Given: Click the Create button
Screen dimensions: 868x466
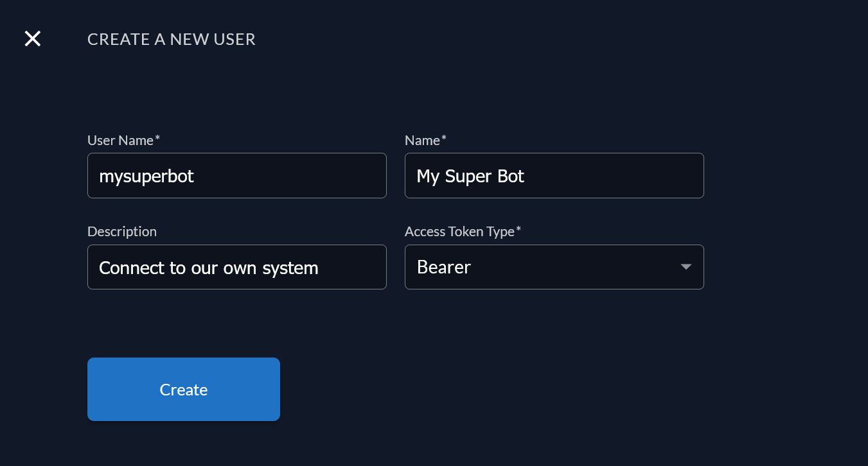Looking at the screenshot, I should pyautogui.click(x=183, y=389).
